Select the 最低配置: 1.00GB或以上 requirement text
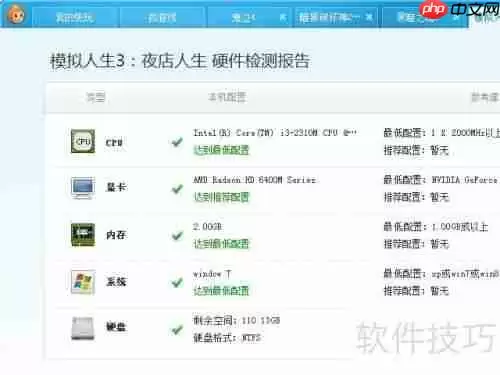500x375 pixels. pos(436,227)
